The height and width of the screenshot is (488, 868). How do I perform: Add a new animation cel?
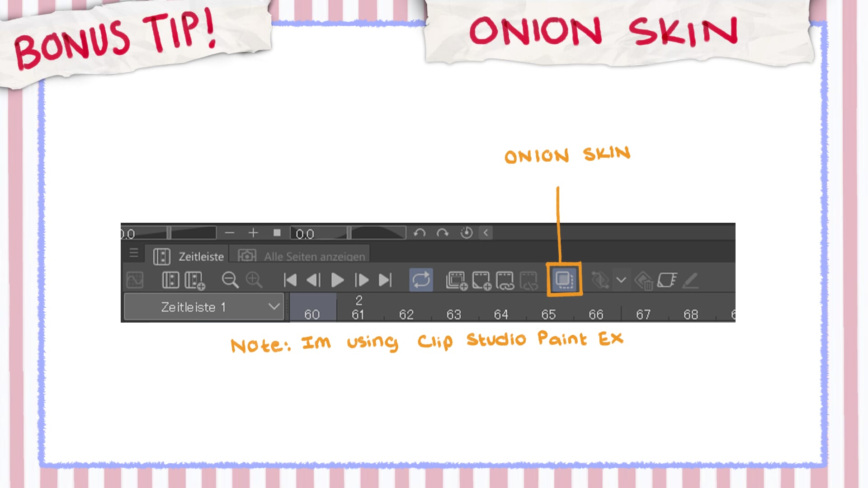coord(481,280)
